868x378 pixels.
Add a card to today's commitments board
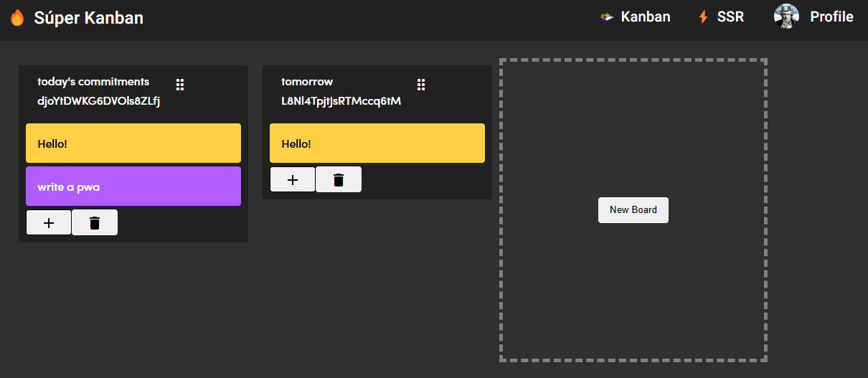pyautogui.click(x=49, y=222)
